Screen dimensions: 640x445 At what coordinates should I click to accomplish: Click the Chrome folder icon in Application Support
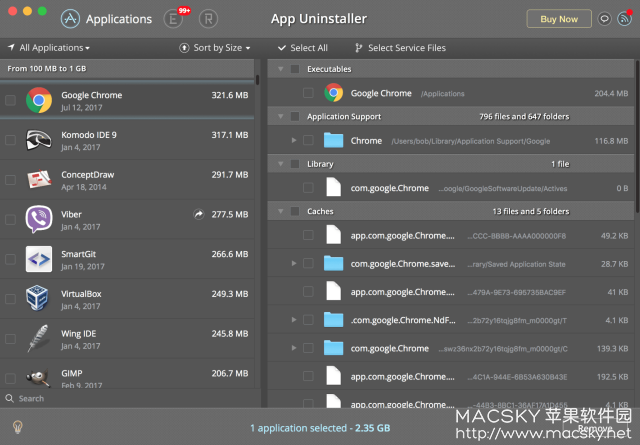coord(333,140)
